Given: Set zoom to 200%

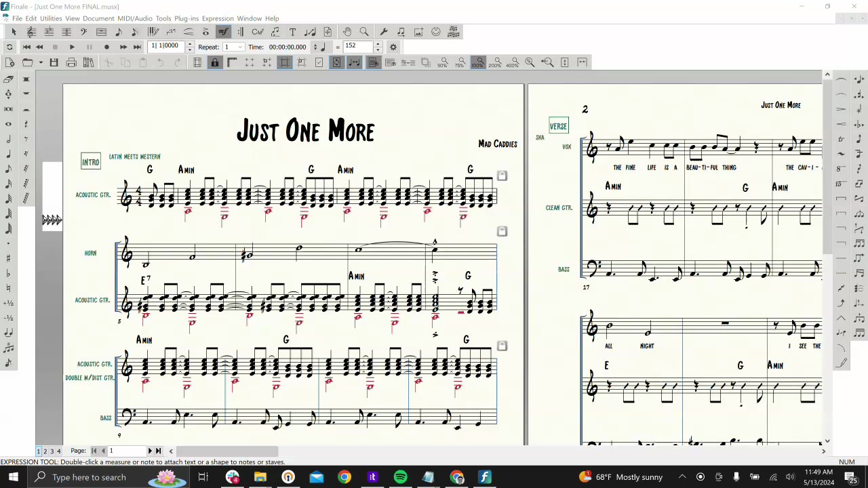Looking at the screenshot, I should [x=496, y=62].
